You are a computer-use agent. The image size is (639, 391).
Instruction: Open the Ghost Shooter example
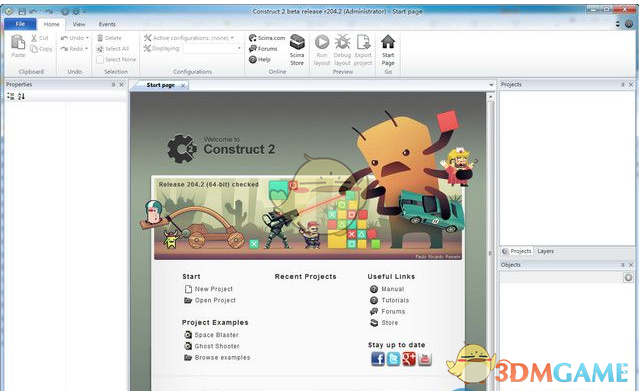(217, 346)
